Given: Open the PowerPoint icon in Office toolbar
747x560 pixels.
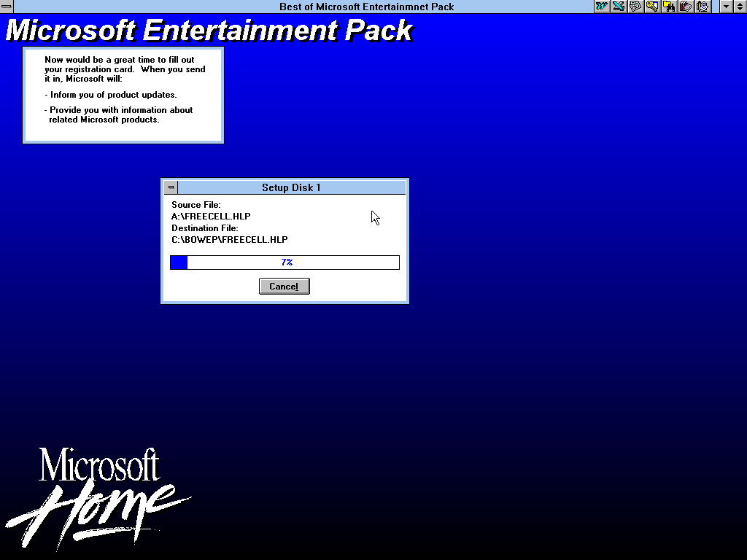Looking at the screenshot, I should (x=635, y=7).
